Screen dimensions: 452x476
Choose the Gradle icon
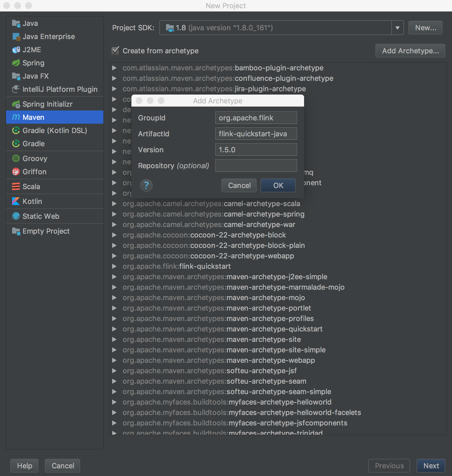click(16, 144)
